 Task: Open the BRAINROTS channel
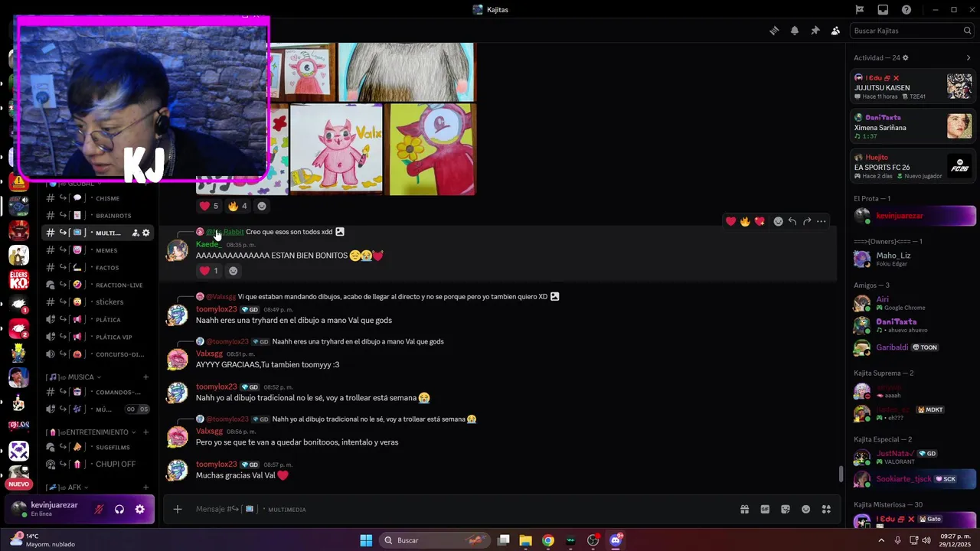click(x=99, y=216)
